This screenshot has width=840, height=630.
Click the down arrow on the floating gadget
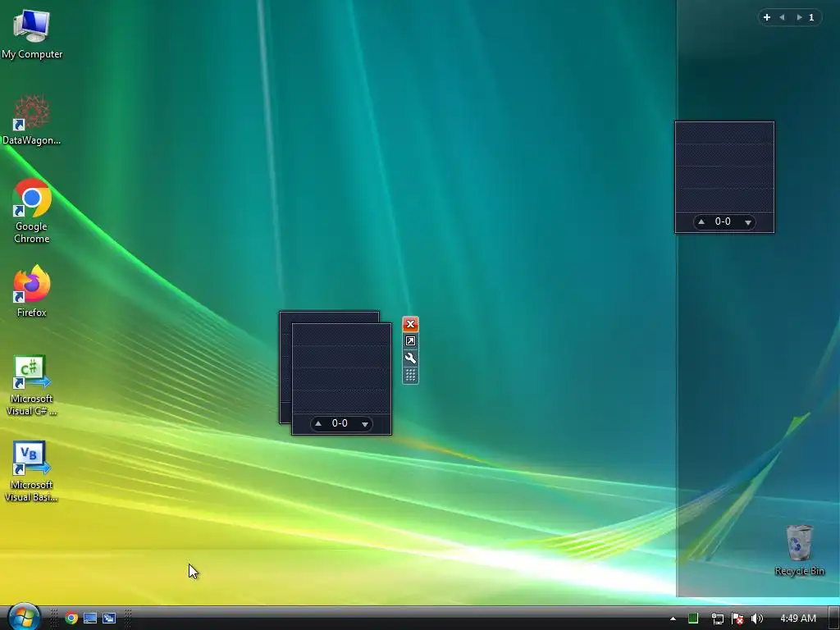365,424
